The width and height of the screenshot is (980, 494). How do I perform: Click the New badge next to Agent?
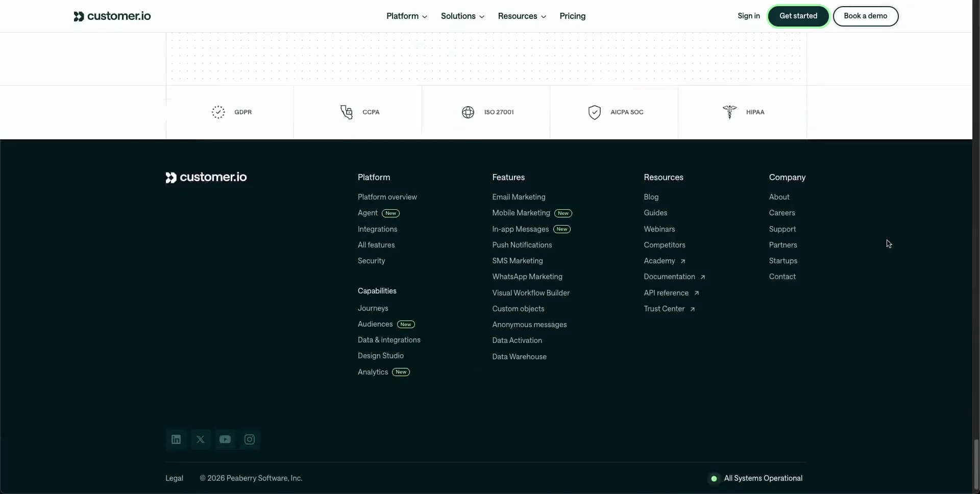[390, 213]
